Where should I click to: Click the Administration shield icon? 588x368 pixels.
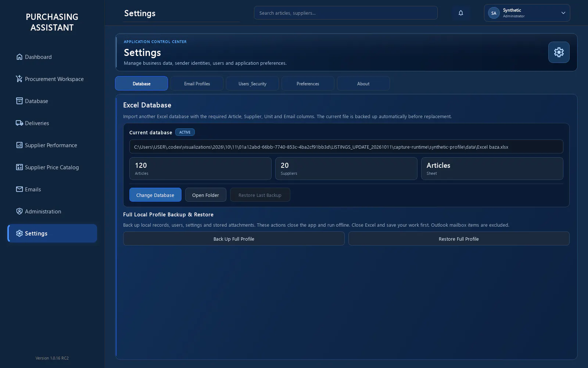tap(19, 211)
